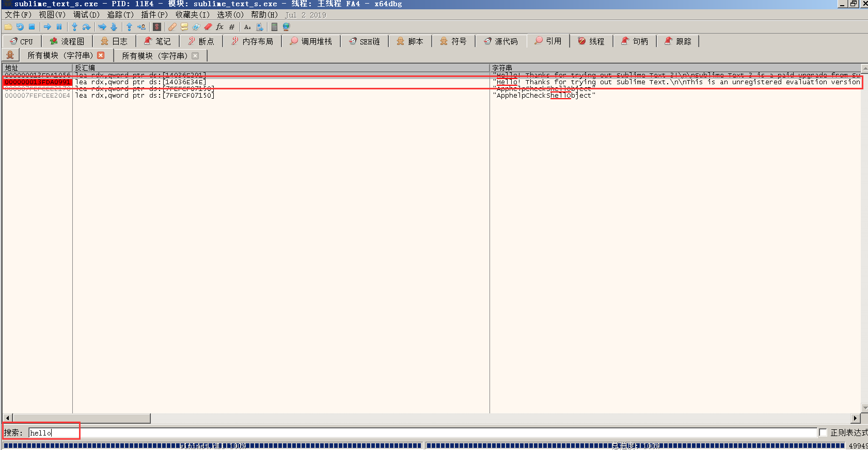Switch to the 句柄 tab
The image size is (868, 450).
click(635, 41)
